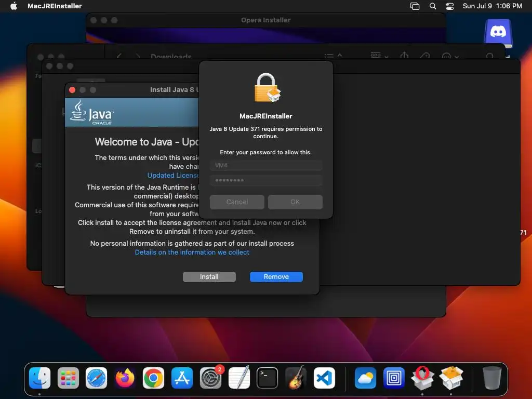Open Terminal from the dock

pos(268,378)
